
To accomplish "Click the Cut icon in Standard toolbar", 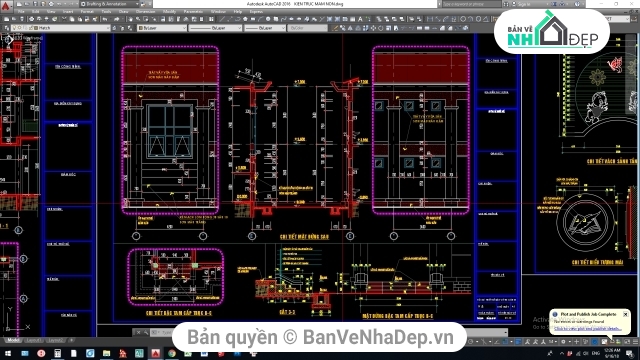I will (64, 19).
